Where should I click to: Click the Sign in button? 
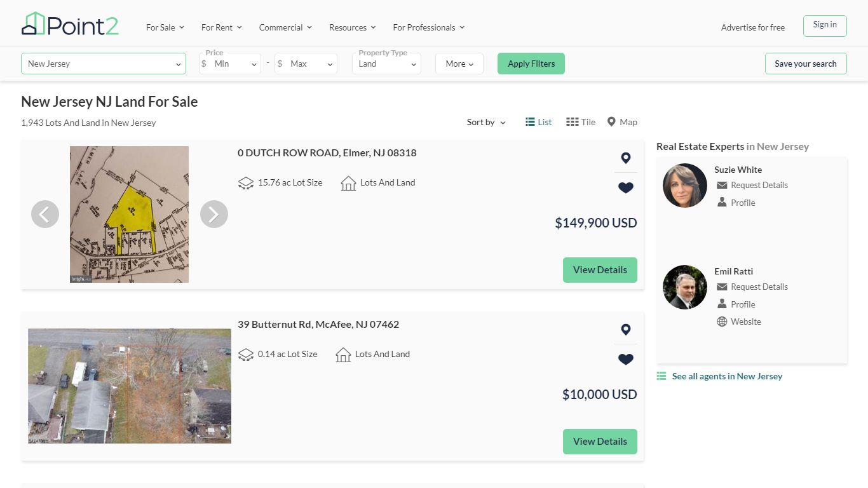coord(825,25)
